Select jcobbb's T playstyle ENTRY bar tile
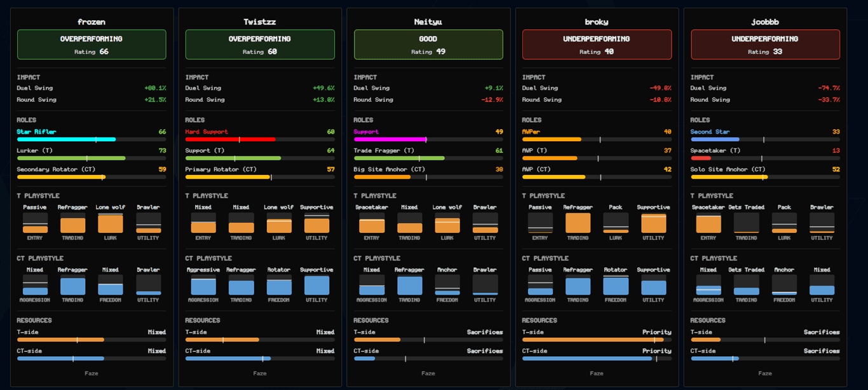 (x=709, y=223)
